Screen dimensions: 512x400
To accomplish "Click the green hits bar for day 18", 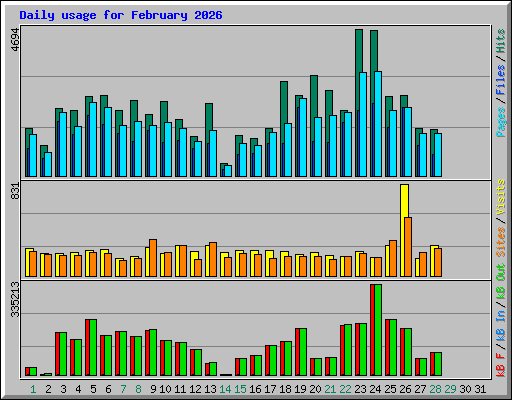I will tap(284, 102).
